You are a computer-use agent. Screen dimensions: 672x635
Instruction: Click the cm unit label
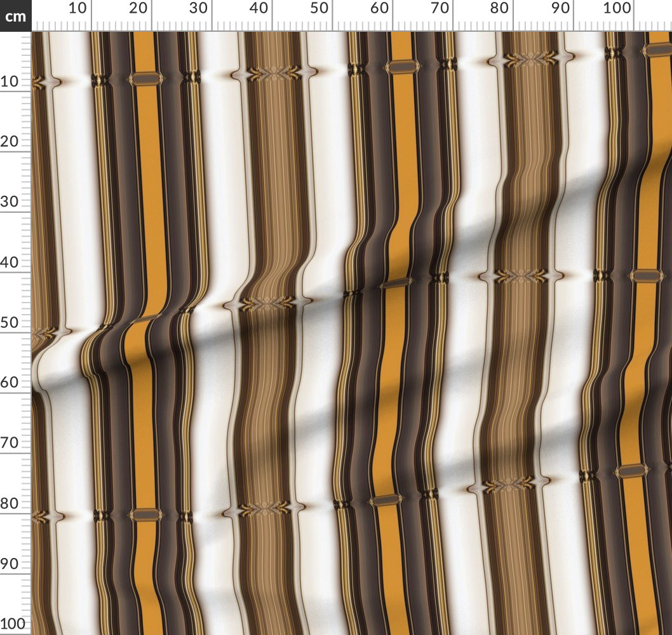coord(15,17)
